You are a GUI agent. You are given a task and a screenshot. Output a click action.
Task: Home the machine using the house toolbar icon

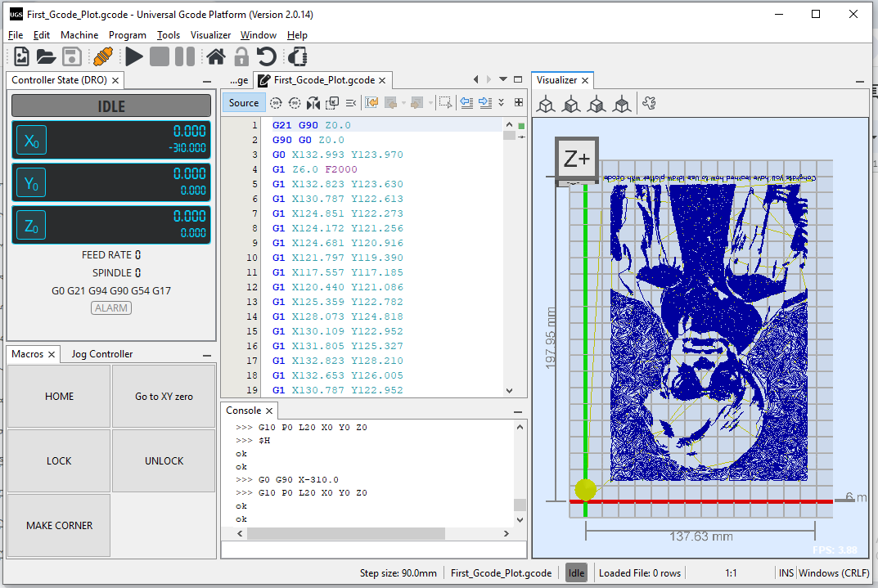[x=216, y=56]
